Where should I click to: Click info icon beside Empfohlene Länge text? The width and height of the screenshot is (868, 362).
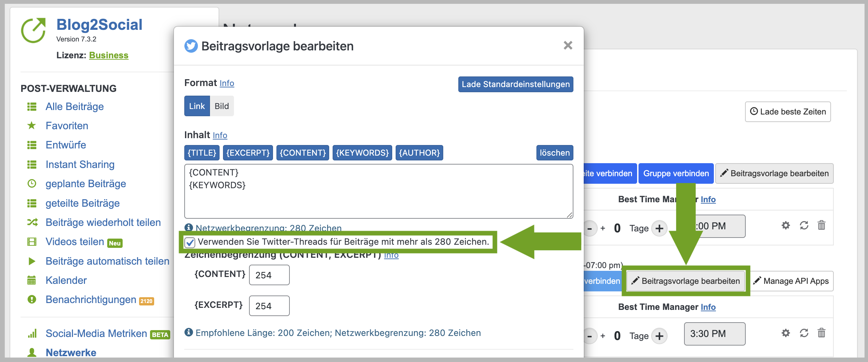click(x=188, y=332)
